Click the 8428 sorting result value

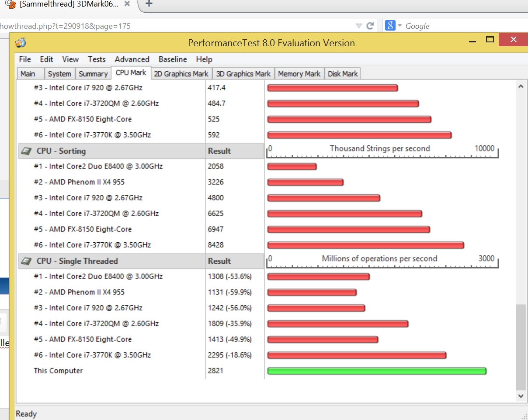[216, 245]
